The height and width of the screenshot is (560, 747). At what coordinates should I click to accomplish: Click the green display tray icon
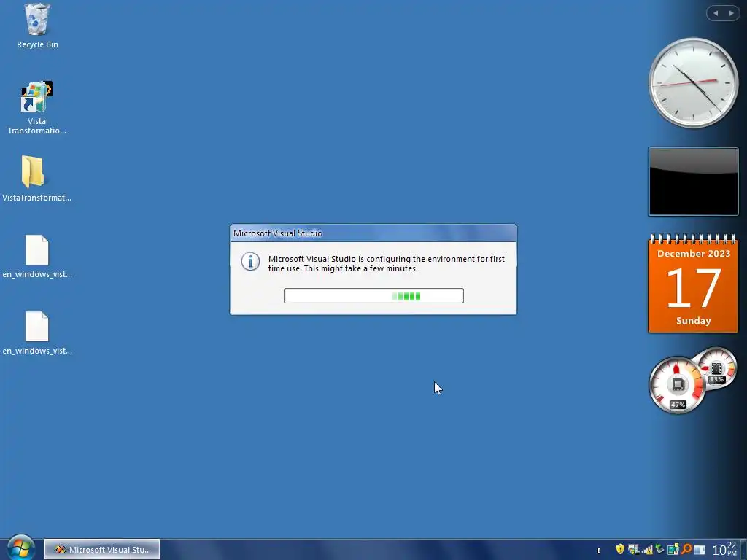(673, 550)
